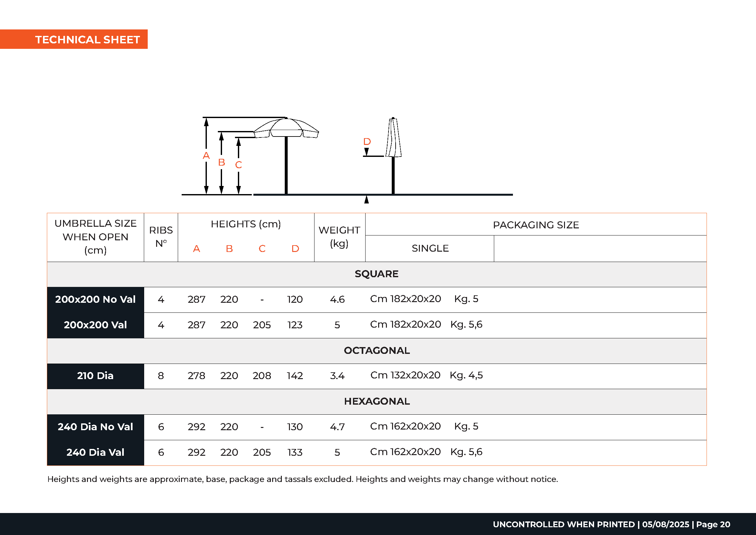Click the HEXAGONAL section header
The width and height of the screenshot is (756, 535).
(376, 401)
